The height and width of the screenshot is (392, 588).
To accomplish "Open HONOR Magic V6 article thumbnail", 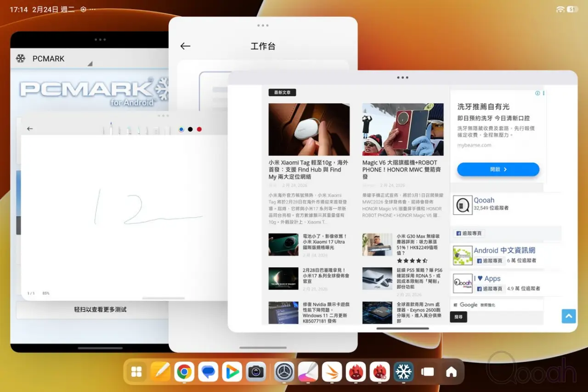I will (403, 129).
